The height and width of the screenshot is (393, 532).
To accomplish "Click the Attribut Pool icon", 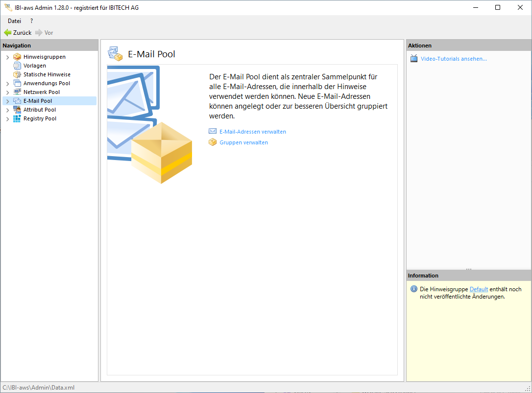I will [17, 110].
